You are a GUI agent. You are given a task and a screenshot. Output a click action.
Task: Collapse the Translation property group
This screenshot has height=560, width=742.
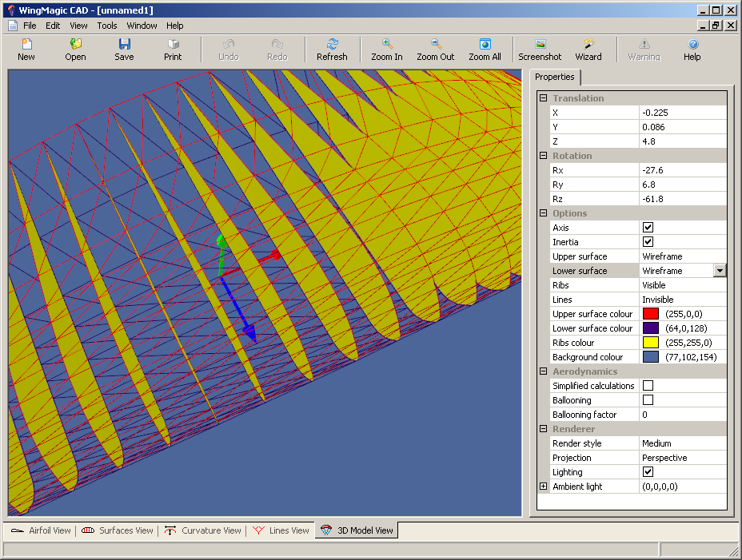[543, 98]
